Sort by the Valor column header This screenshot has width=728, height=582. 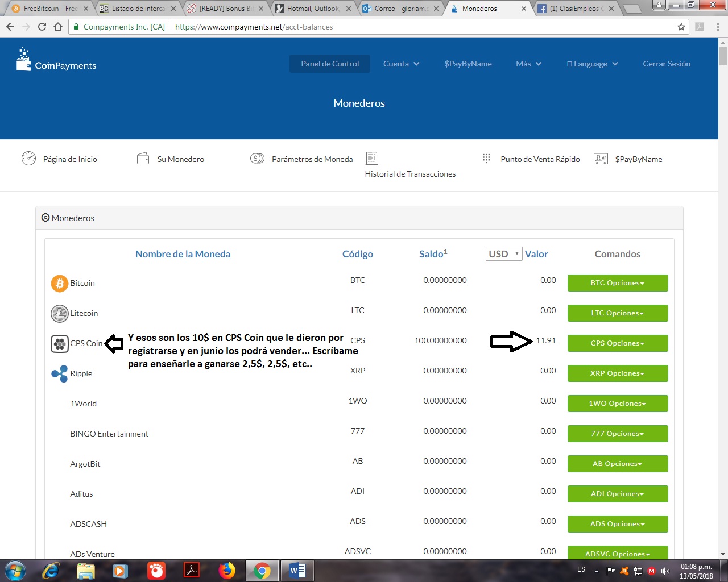[x=536, y=254]
